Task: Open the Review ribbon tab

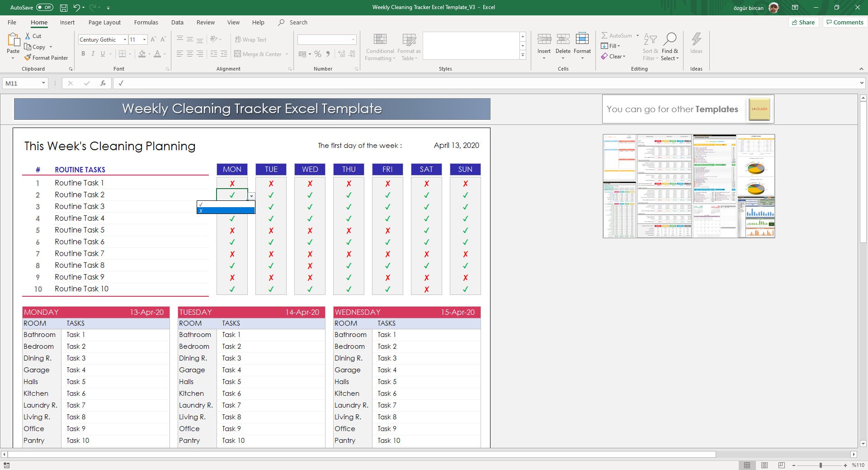Action: click(x=205, y=22)
